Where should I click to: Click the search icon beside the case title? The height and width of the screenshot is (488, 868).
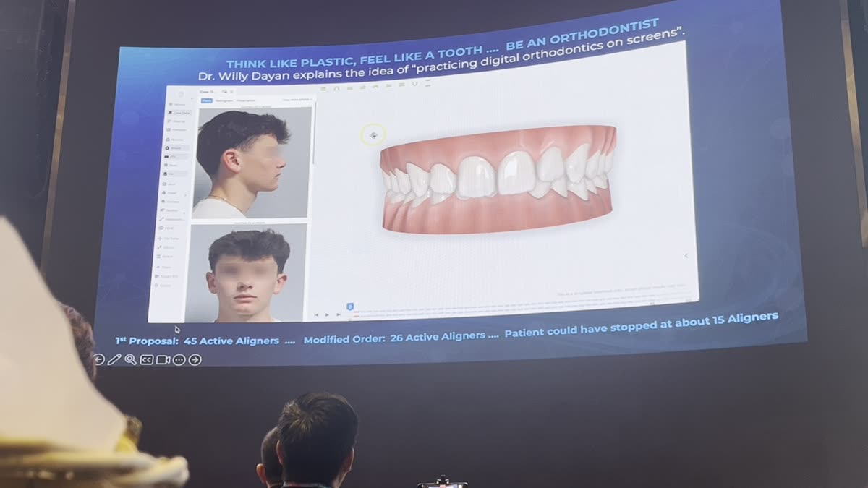(x=226, y=93)
